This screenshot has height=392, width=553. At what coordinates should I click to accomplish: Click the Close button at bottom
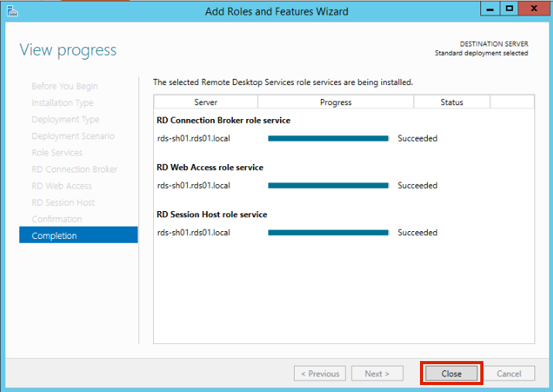tap(452, 373)
